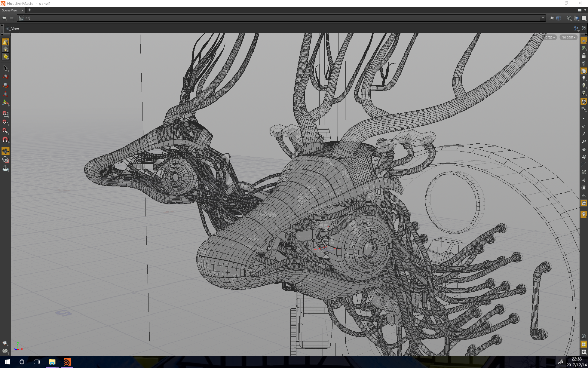Screen dimensions: 588x368
Task: Toggle the abc text display option
Action: (584, 196)
